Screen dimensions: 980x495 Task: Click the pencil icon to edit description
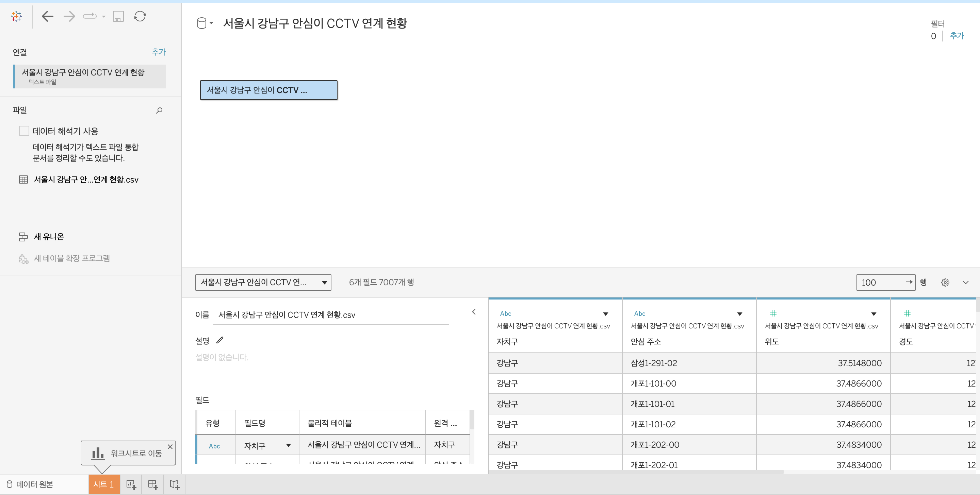(x=220, y=340)
